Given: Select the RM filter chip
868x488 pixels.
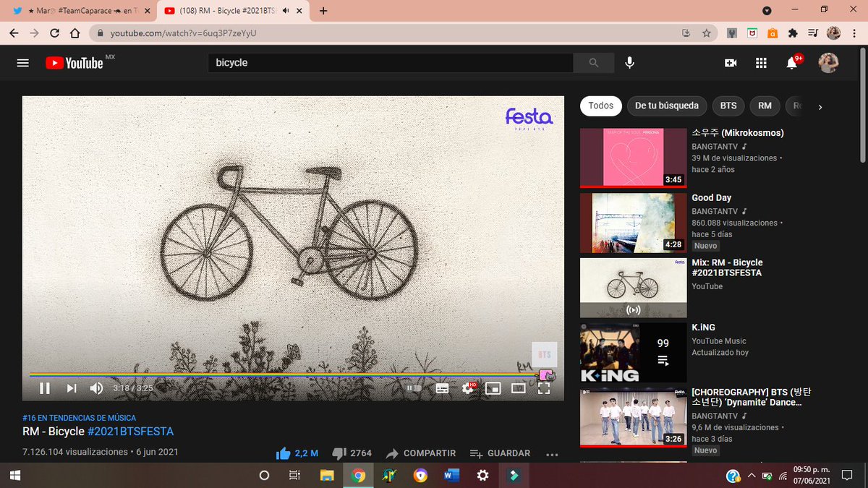Looking at the screenshot, I should [765, 106].
